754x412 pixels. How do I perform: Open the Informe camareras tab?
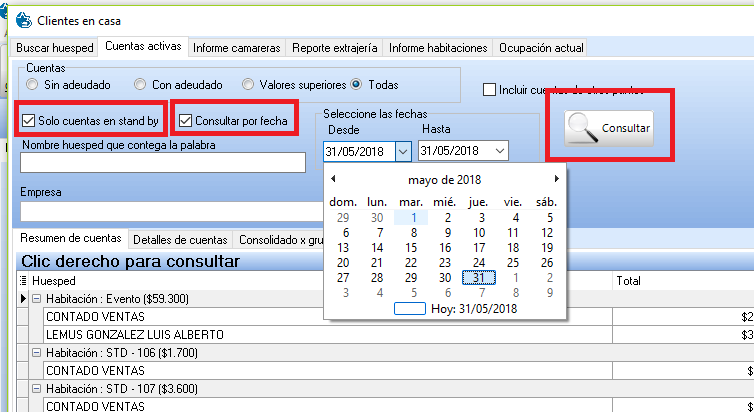[236, 47]
